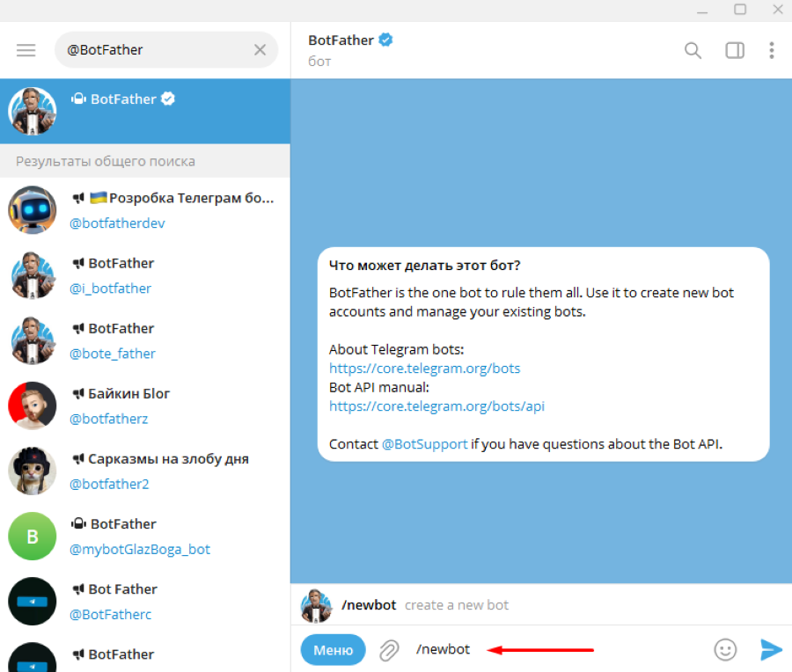
Task: Click the megaphone icon beside Байкин Блог
Action: click(x=77, y=393)
